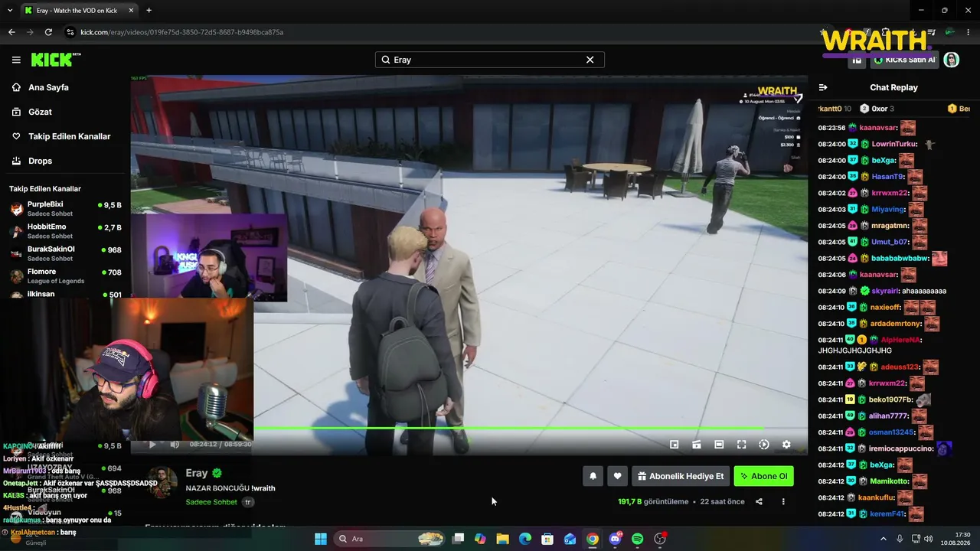Viewport: 980px width, 551px height.
Task: Mute the video volume
Action: pyautogui.click(x=175, y=445)
